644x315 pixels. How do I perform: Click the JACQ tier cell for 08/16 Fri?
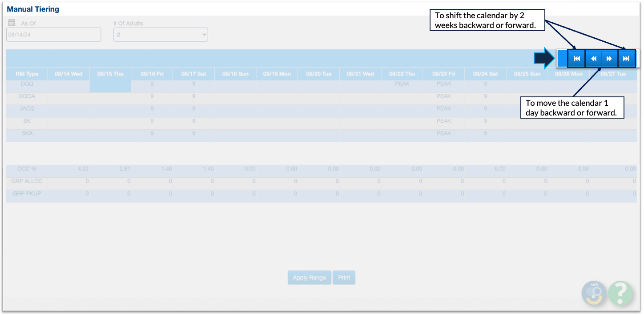coord(152,108)
